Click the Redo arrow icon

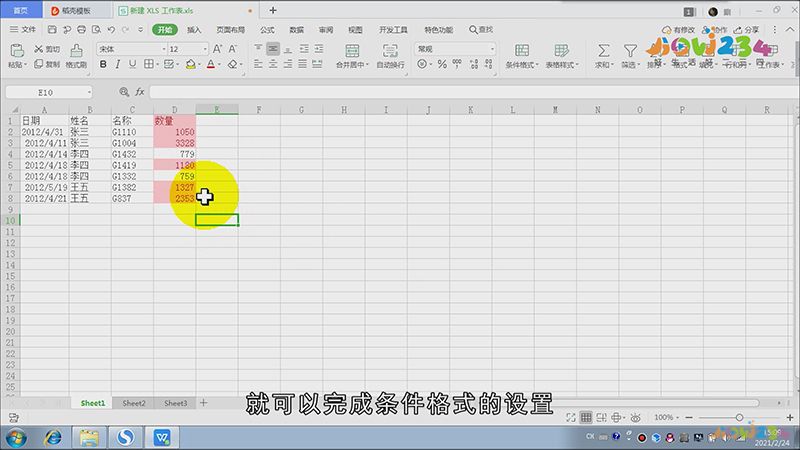click(126, 30)
